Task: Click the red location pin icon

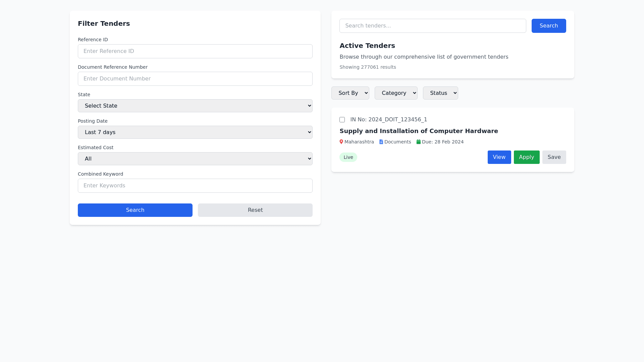Action: click(x=341, y=142)
